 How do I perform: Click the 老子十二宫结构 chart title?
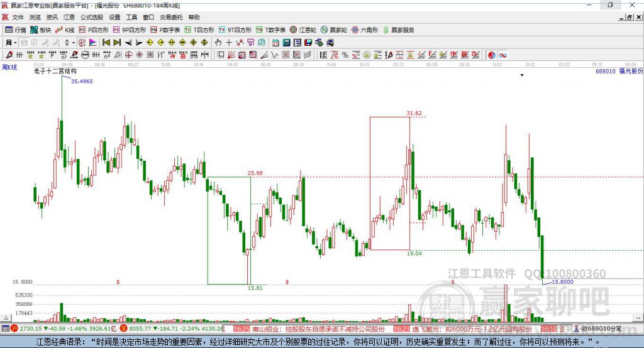pyautogui.click(x=55, y=71)
